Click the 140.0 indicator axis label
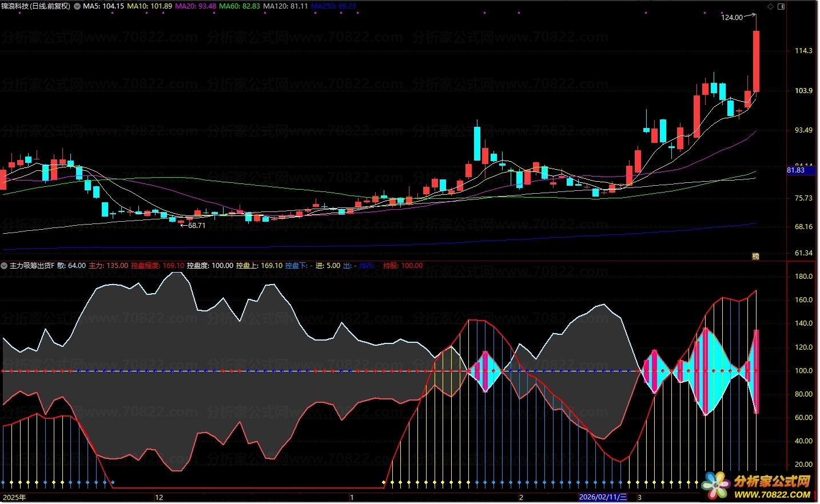 click(803, 323)
